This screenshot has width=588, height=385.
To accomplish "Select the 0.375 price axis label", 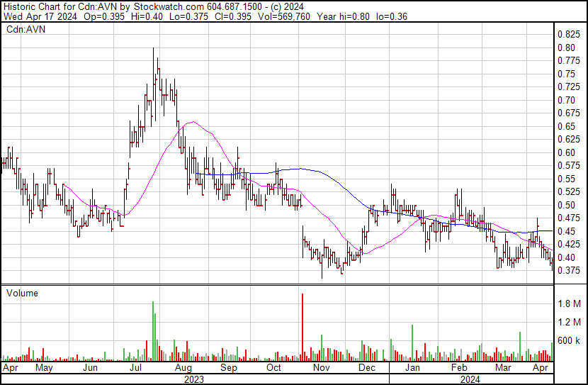I will click(x=570, y=271).
